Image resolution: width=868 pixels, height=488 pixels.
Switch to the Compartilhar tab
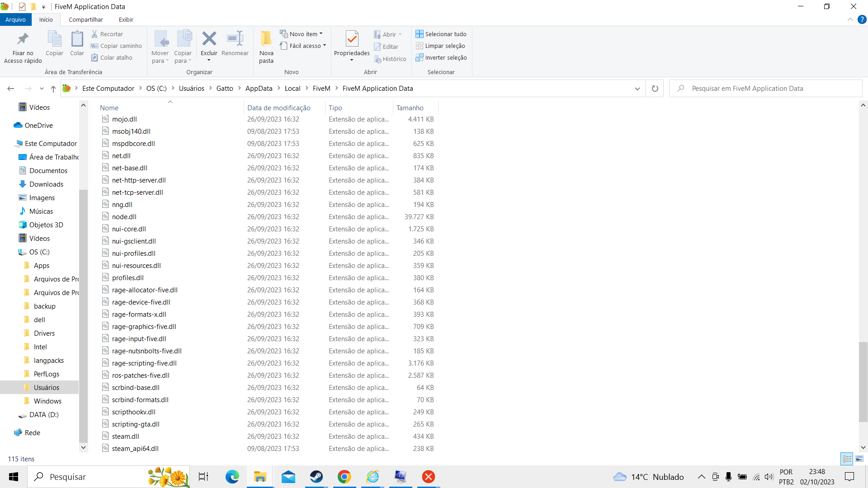[86, 19]
